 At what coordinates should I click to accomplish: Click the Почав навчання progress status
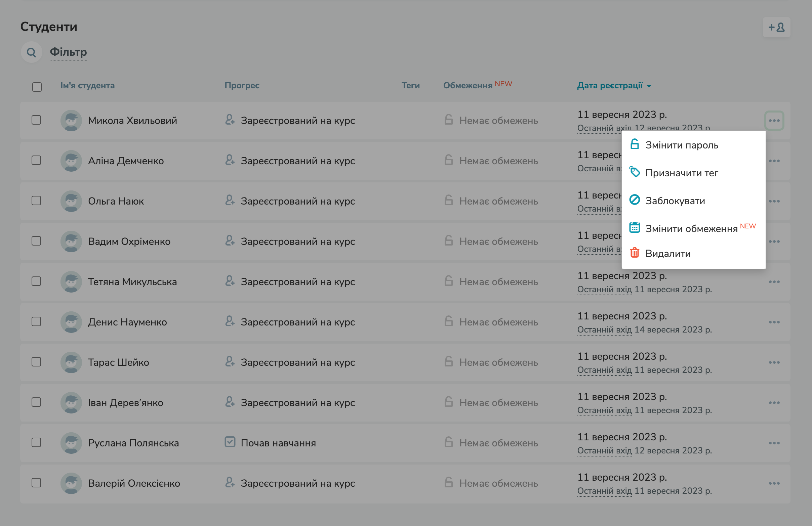point(278,443)
